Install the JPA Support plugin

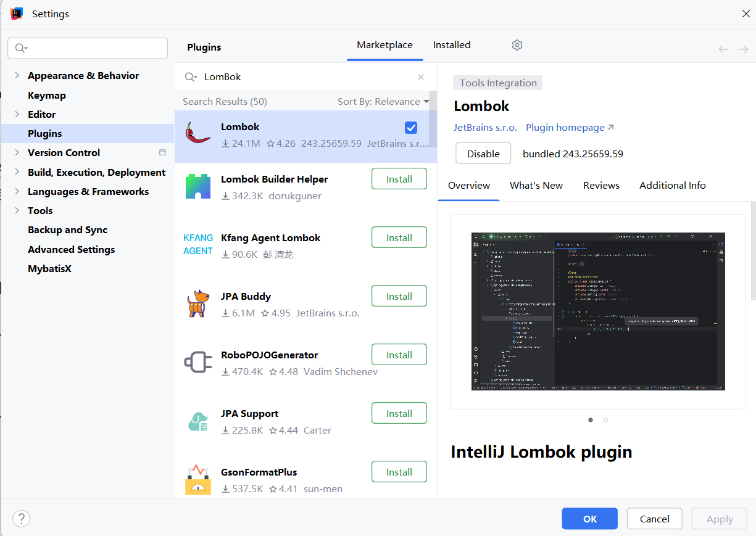pos(399,413)
